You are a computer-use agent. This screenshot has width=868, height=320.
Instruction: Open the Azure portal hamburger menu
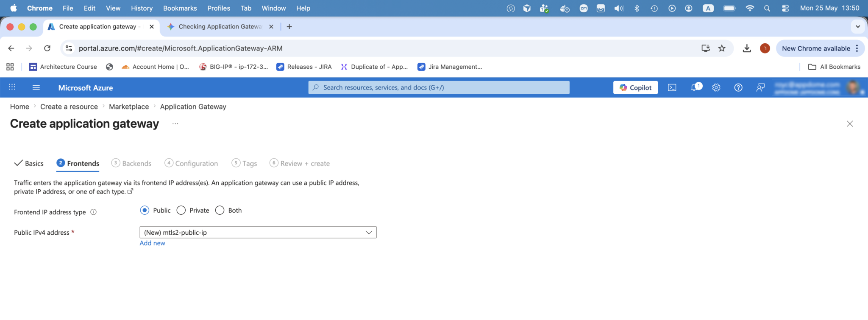pyautogui.click(x=36, y=87)
